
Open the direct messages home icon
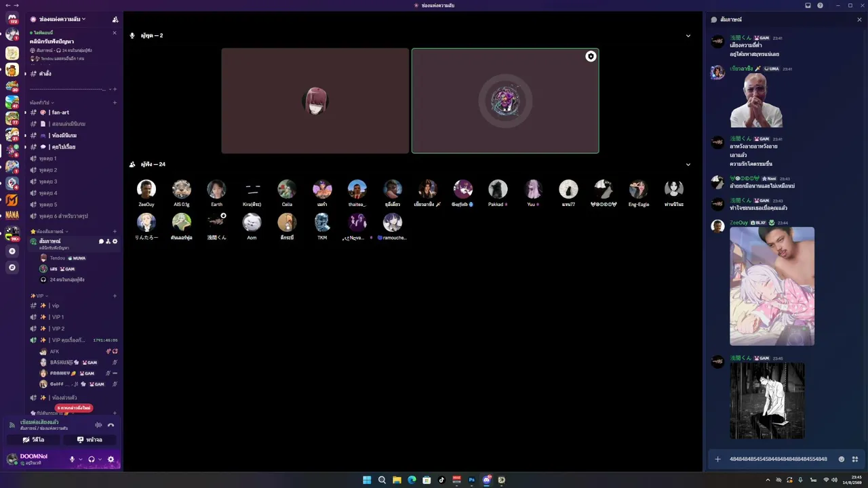pyautogui.click(x=12, y=19)
